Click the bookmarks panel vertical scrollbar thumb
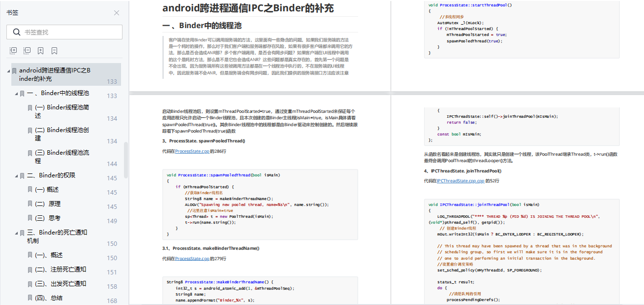The width and height of the screenshot is (644, 305). click(x=126, y=160)
